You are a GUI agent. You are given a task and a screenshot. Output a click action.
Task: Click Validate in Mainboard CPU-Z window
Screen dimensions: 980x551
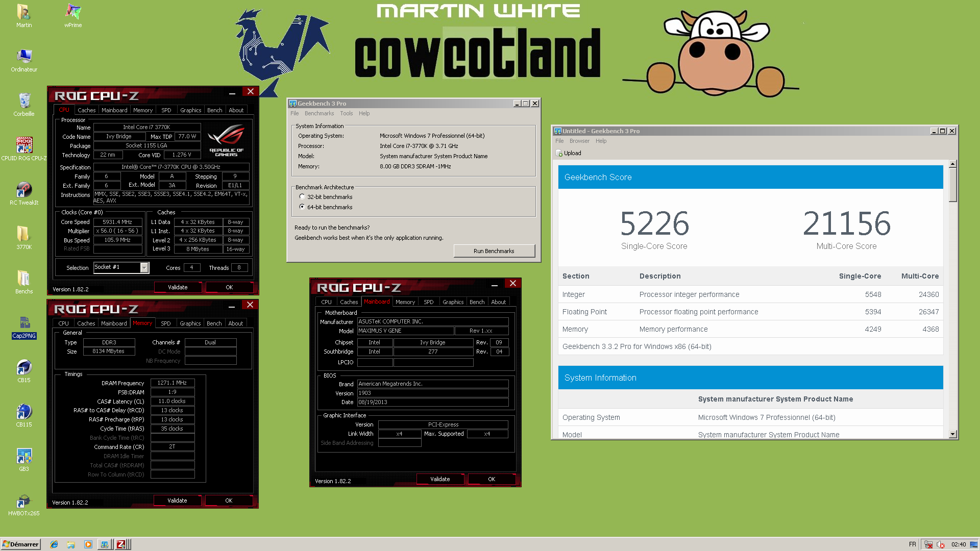440,479
